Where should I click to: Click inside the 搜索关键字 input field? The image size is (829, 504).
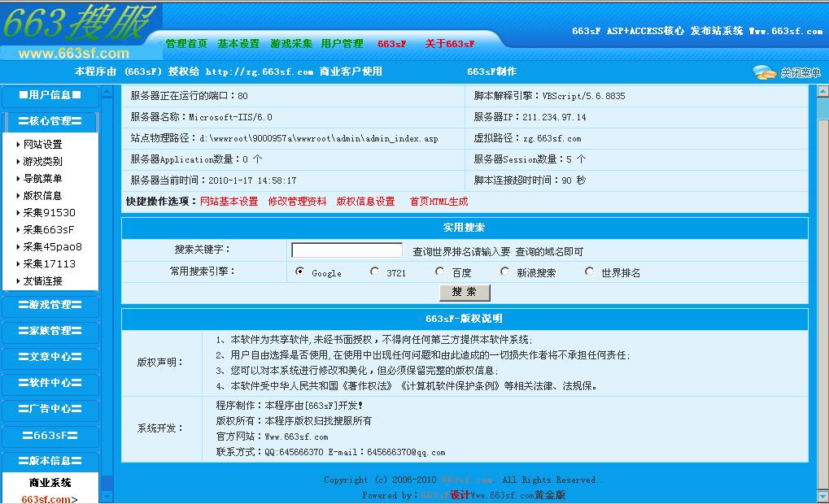click(346, 250)
